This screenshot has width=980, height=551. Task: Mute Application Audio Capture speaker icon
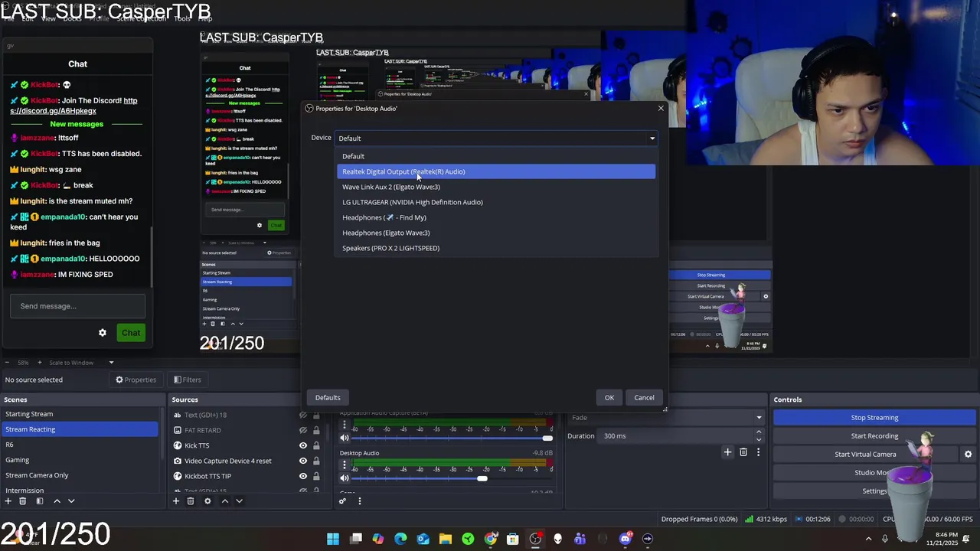click(345, 438)
